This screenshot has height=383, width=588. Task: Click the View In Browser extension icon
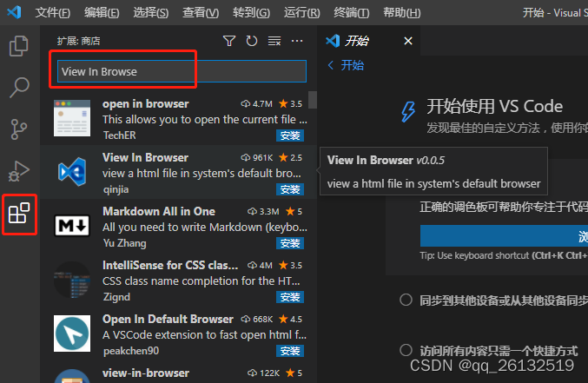[x=72, y=172]
